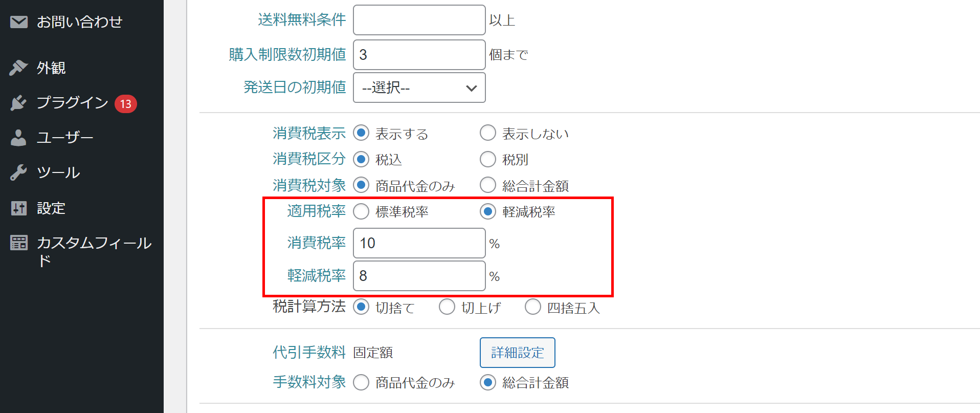This screenshot has width=980, height=413.
Task: Click the 送料無料条件 input field
Action: click(419, 20)
